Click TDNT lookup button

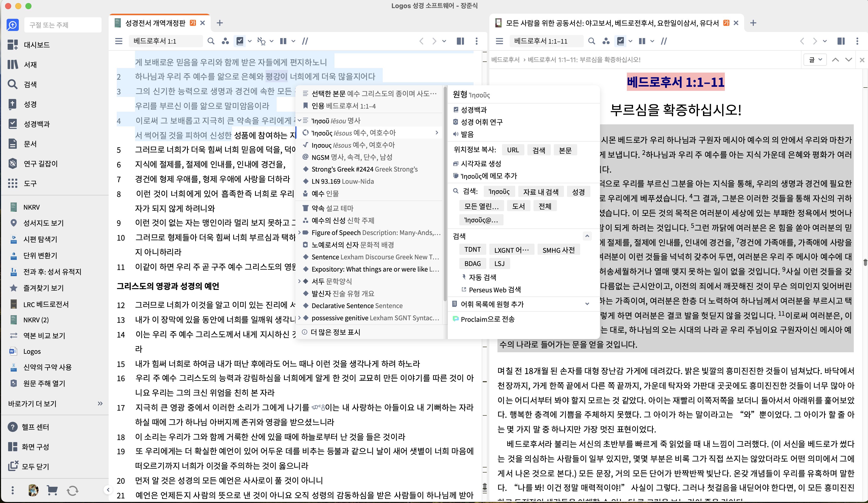pyautogui.click(x=472, y=249)
